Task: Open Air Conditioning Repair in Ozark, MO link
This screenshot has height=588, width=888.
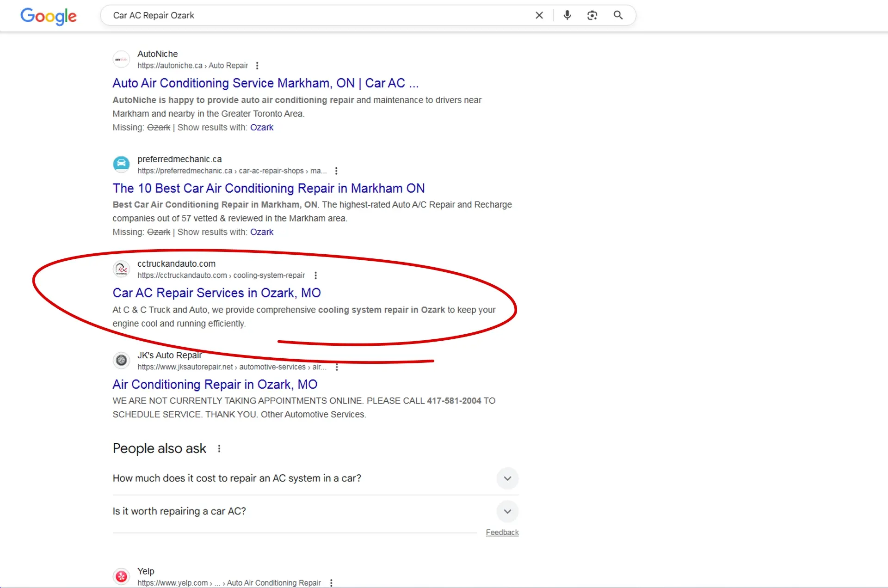Action: pyautogui.click(x=215, y=385)
